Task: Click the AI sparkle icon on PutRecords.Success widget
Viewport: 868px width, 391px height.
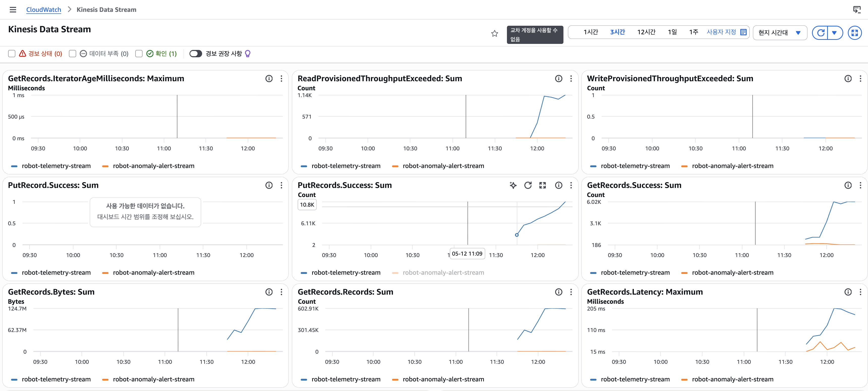Action: click(x=513, y=186)
